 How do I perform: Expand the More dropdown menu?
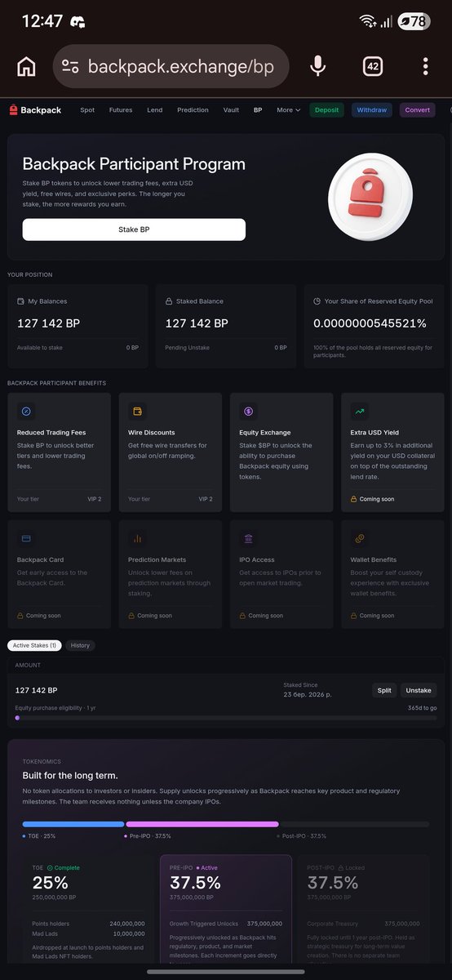point(288,110)
